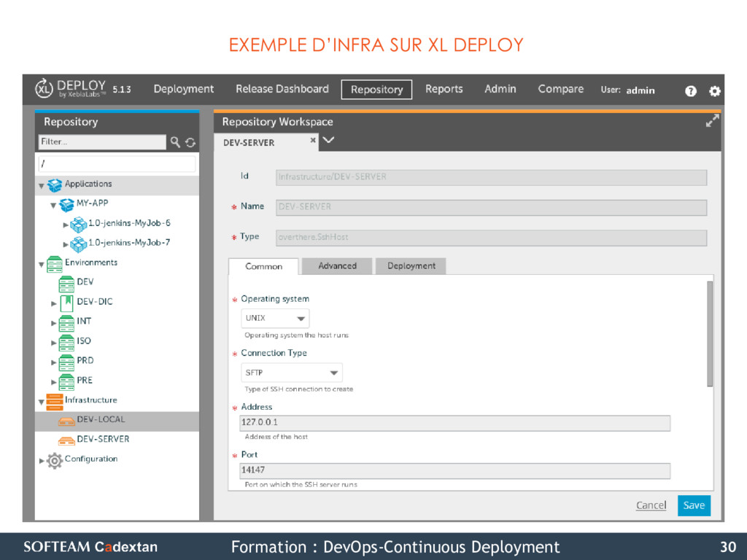747x560 pixels.
Task: Click the DEV environment icon
Action: click(x=66, y=284)
